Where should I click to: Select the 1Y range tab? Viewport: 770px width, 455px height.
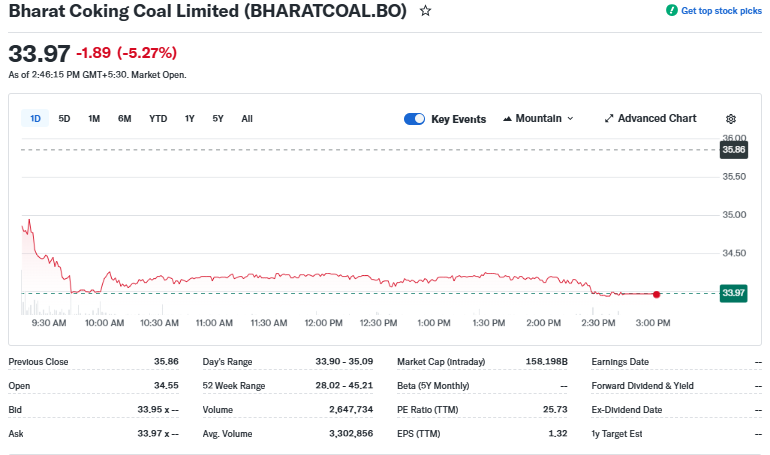190,118
